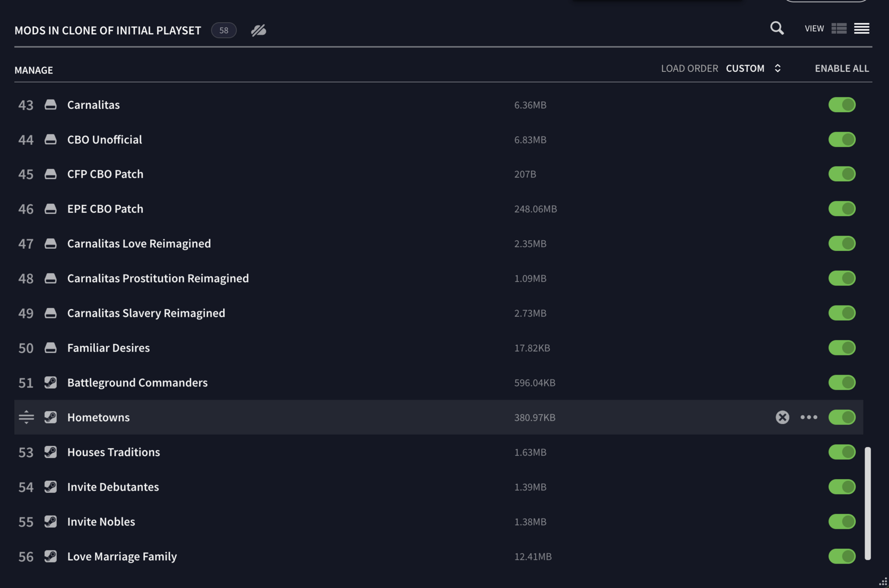Click drive icon beside Carnalitas Love Reimagined
This screenshot has width=889, height=588.
pyautogui.click(x=51, y=243)
